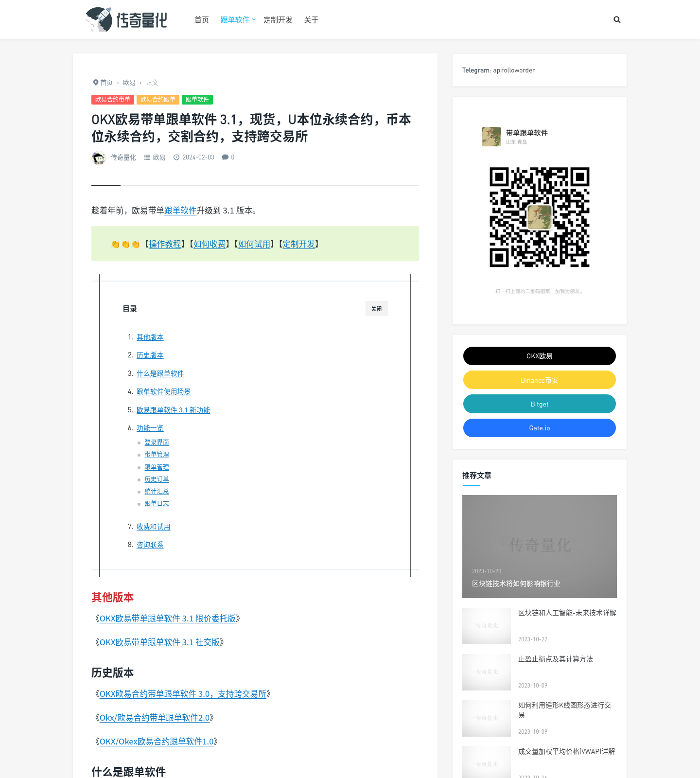Click the 欧易 category link in post meta

tap(159, 158)
